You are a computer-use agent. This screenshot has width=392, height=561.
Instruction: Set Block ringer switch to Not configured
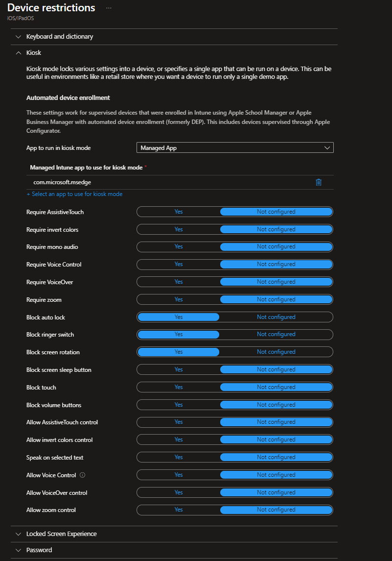click(x=276, y=334)
